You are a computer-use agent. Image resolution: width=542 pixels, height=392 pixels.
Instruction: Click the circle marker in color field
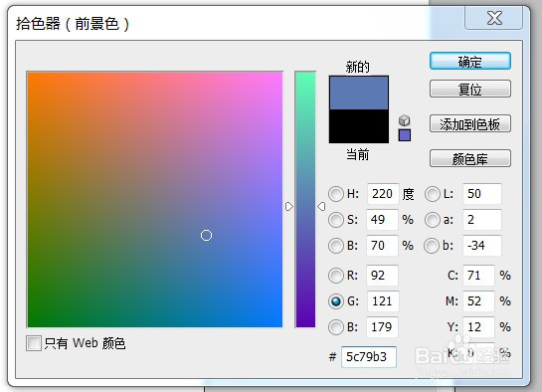click(x=207, y=236)
